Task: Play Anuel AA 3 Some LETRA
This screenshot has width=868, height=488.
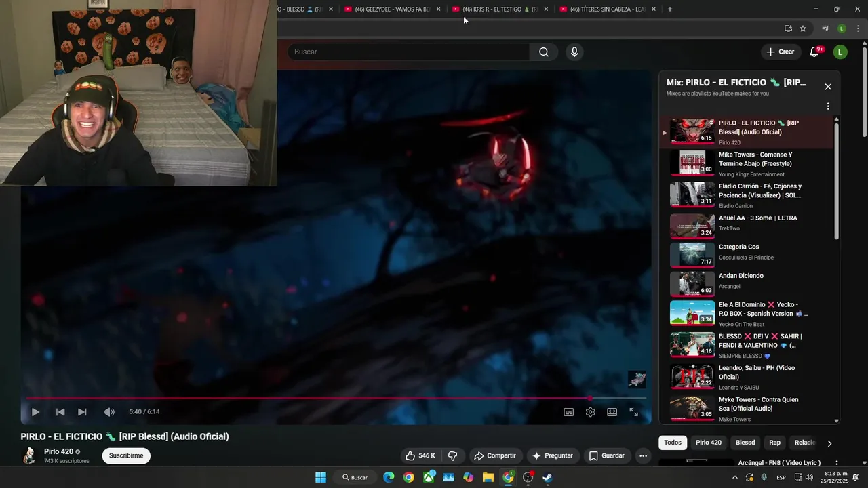Action: click(x=746, y=226)
